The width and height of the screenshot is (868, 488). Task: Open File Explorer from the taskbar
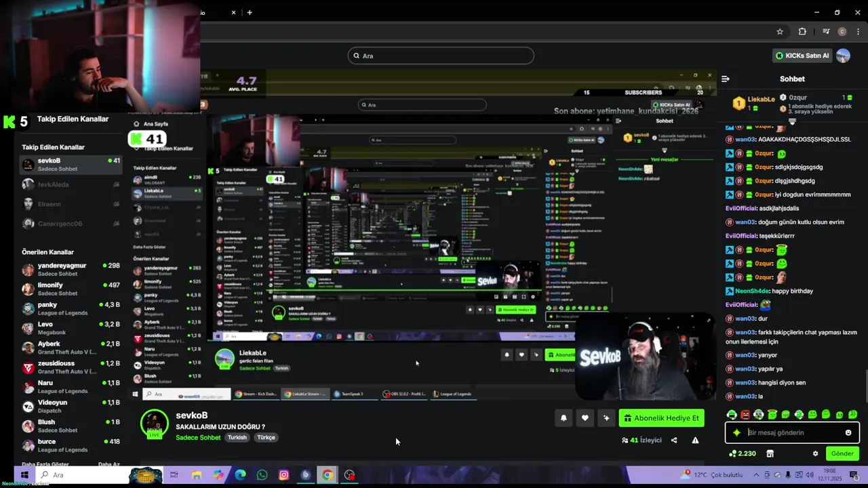coord(197,475)
